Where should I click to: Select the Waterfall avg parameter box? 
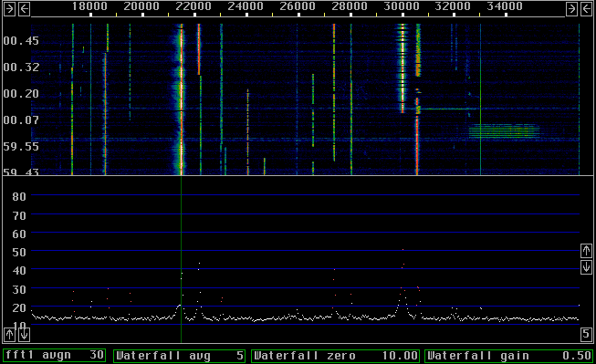tap(180, 356)
